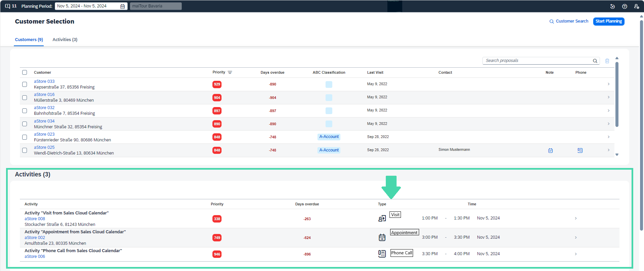Toggle the select-all customers checkbox
644x271 pixels.
coord(25,72)
